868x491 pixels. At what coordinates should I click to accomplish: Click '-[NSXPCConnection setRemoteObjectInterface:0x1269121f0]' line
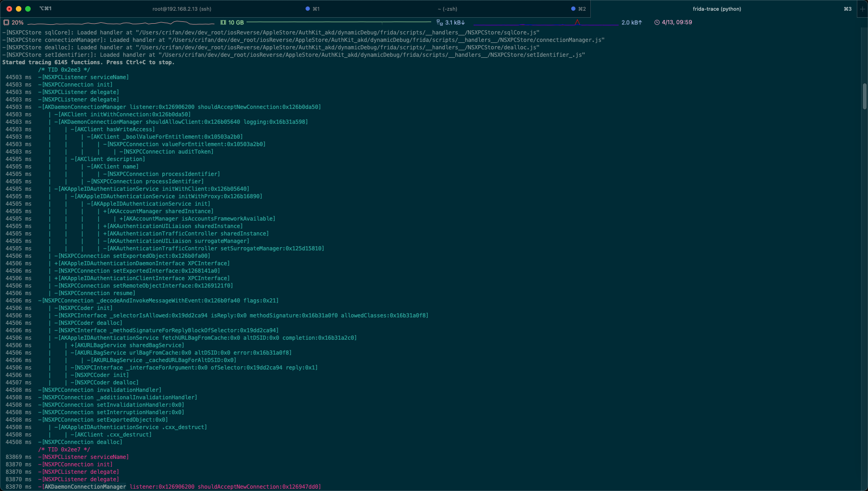click(144, 286)
